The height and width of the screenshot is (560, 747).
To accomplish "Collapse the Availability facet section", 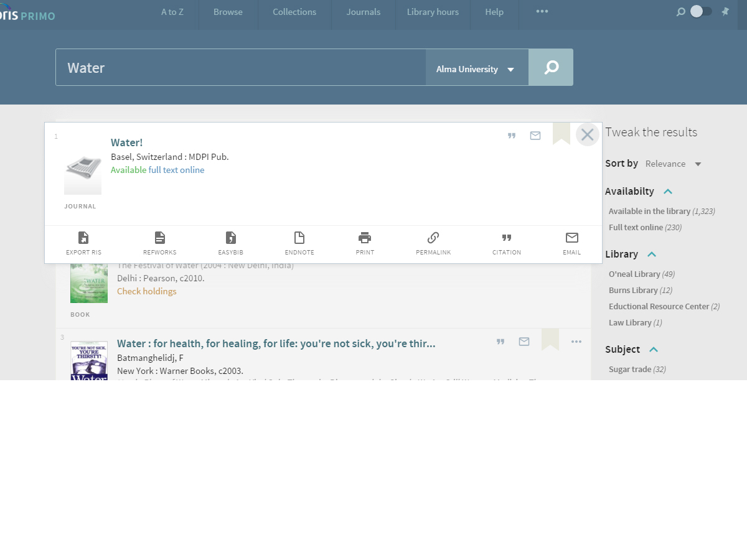I will [668, 192].
